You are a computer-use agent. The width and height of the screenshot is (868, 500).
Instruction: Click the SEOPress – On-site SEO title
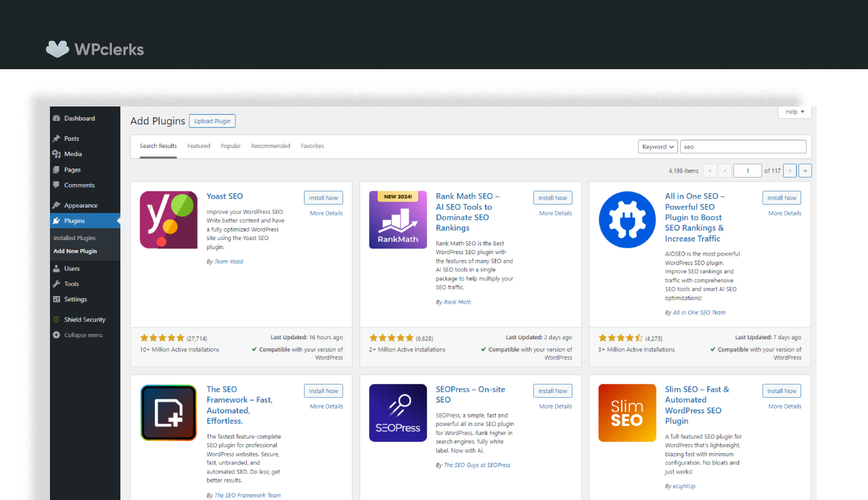click(x=471, y=395)
